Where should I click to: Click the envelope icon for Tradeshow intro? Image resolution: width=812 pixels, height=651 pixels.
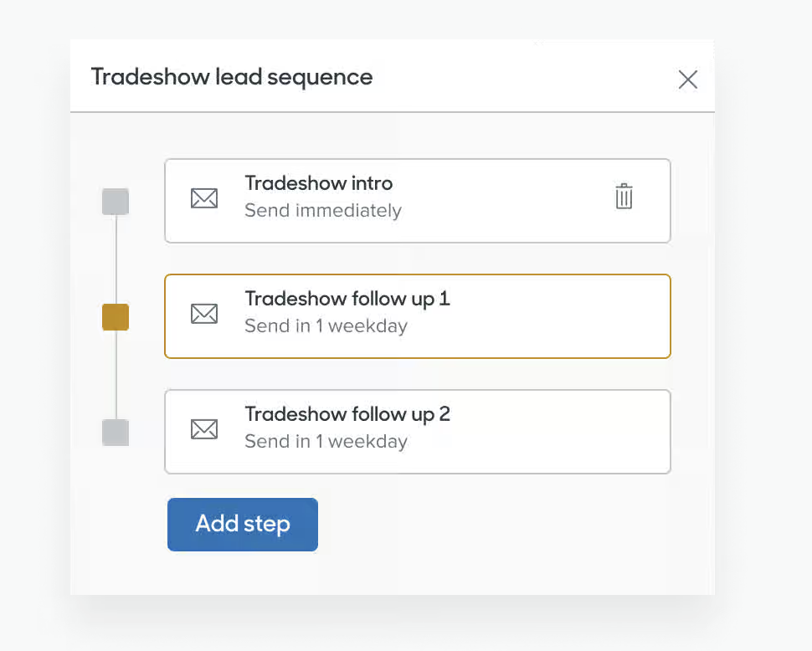pos(204,198)
